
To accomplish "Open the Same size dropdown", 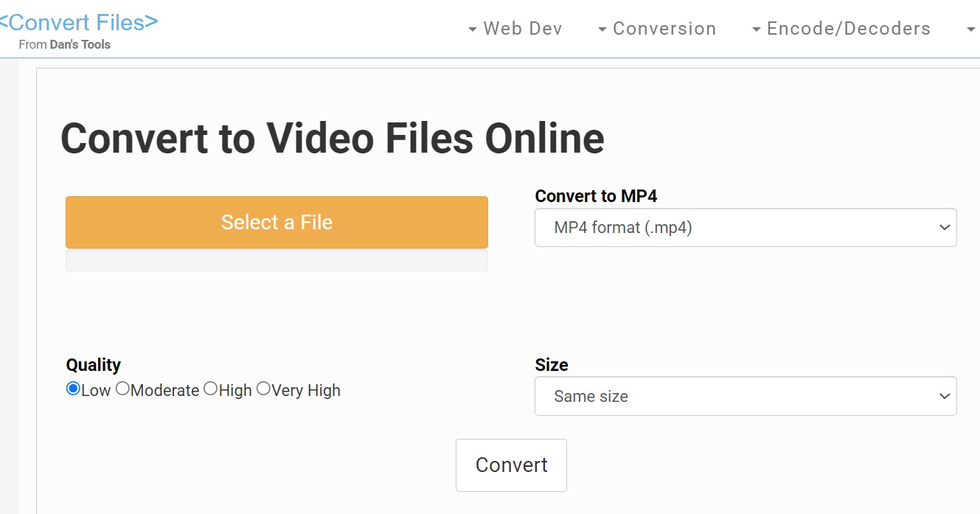I will pyautogui.click(x=746, y=397).
